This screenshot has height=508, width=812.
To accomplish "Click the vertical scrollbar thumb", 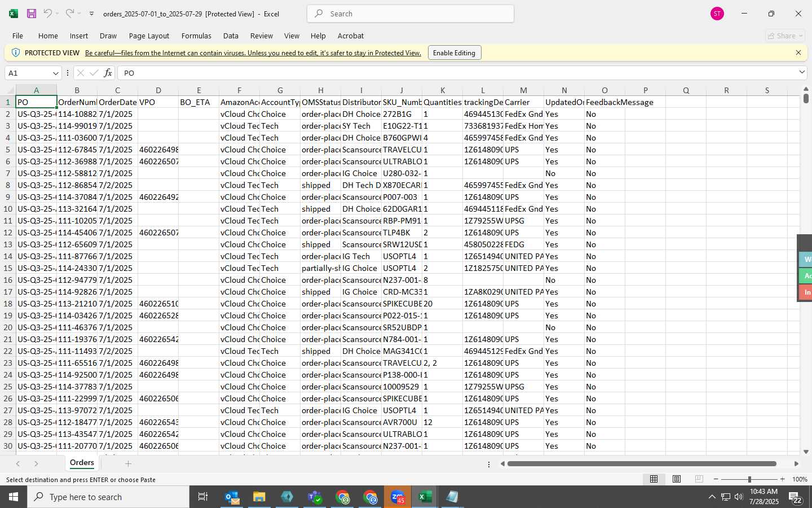I will [x=806, y=99].
